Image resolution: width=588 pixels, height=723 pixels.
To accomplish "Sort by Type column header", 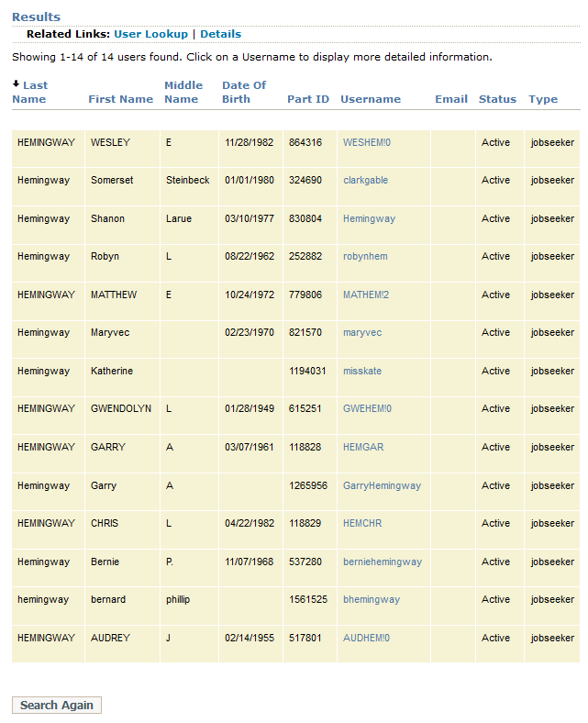I will (543, 100).
